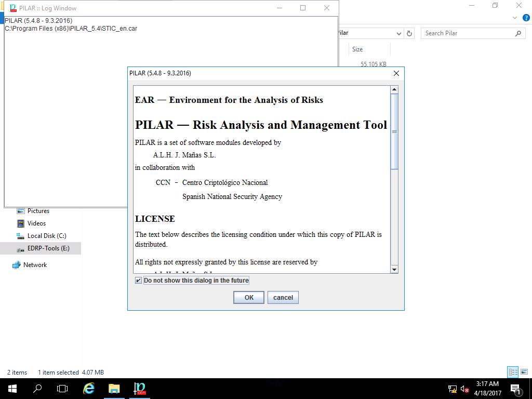Open the address bar history dropdown
The width and height of the screenshot is (532, 399).
point(399,33)
